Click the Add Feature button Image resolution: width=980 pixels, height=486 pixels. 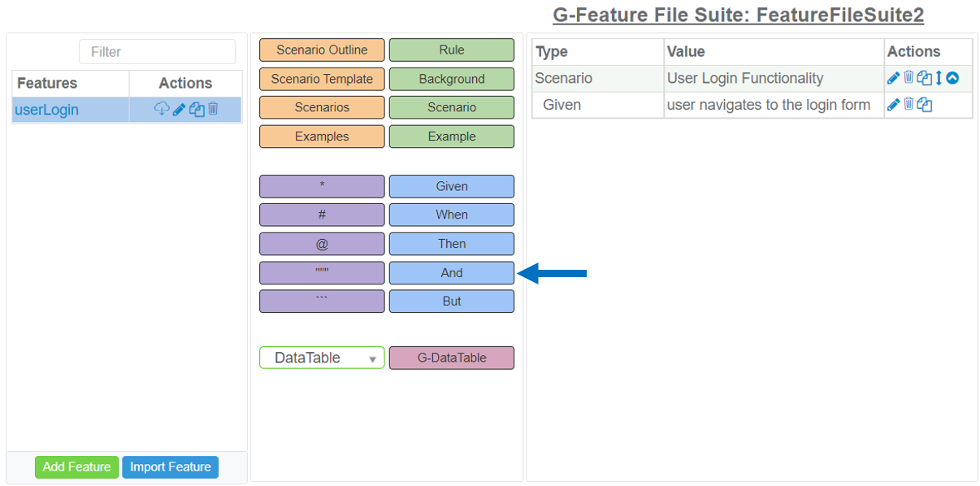coord(76,467)
